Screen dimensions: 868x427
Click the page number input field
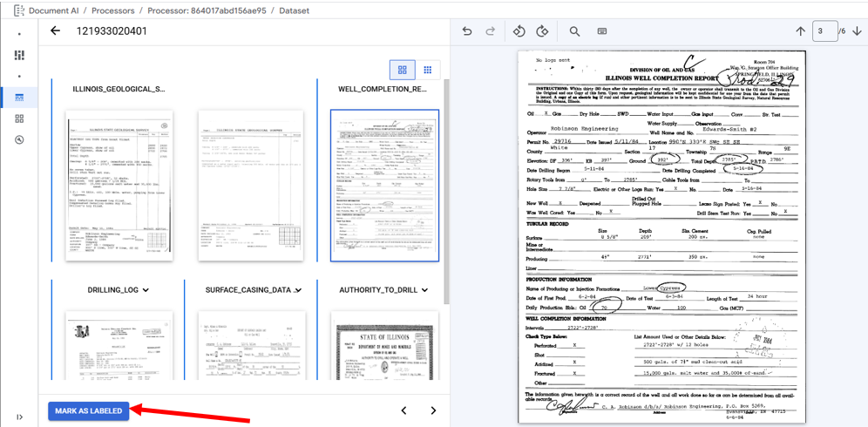pos(824,31)
